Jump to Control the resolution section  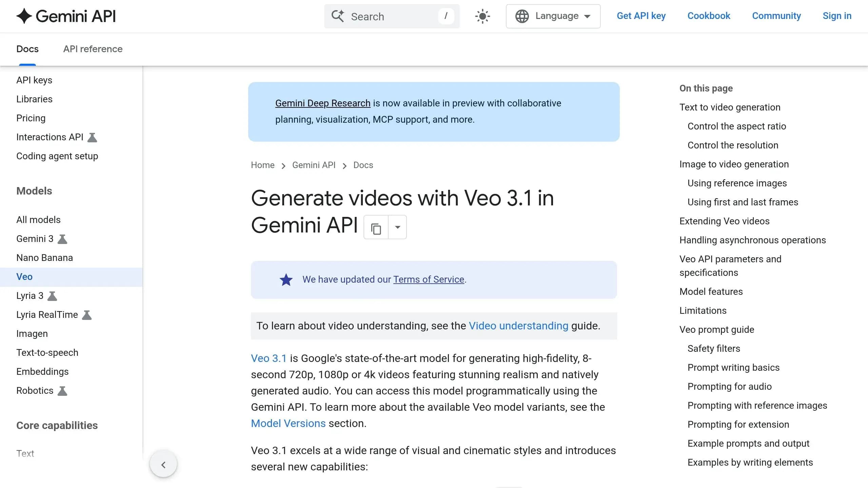coord(733,145)
